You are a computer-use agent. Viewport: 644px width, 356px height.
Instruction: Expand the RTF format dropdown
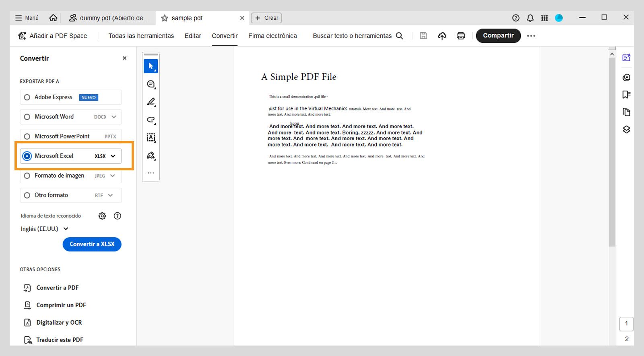click(110, 195)
